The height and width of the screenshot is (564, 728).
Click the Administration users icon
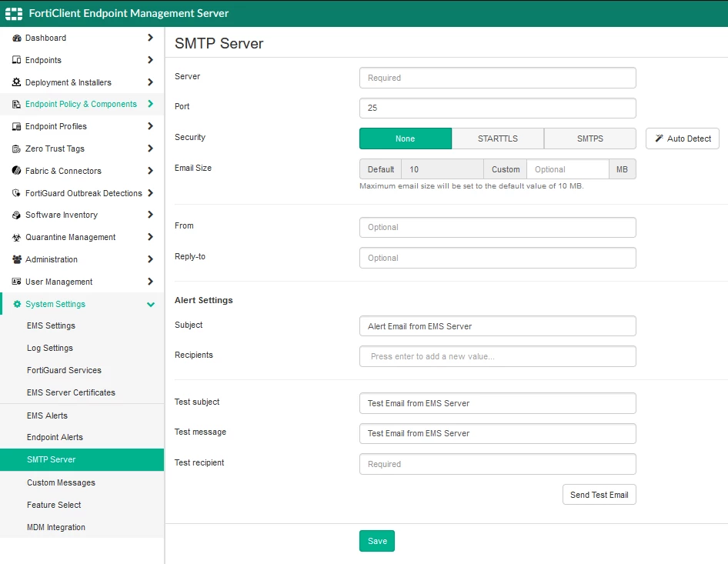17,259
